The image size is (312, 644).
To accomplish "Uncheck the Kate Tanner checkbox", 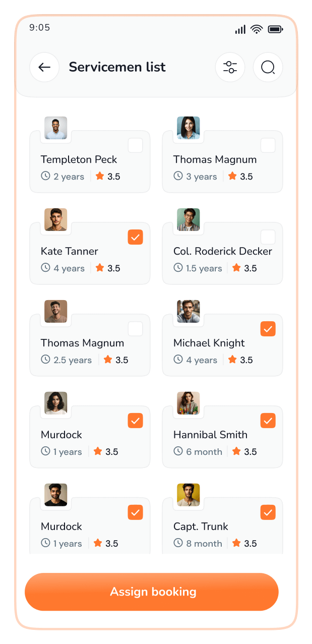I will (x=135, y=237).
